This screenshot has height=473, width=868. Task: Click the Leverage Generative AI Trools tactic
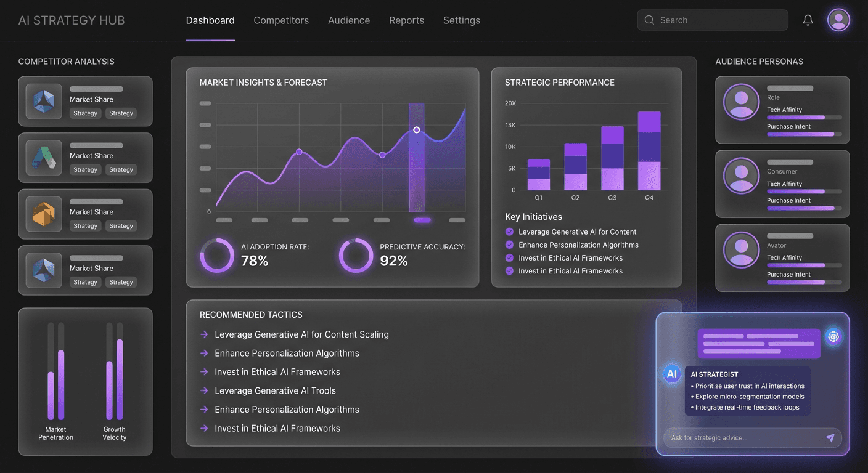[275, 390]
